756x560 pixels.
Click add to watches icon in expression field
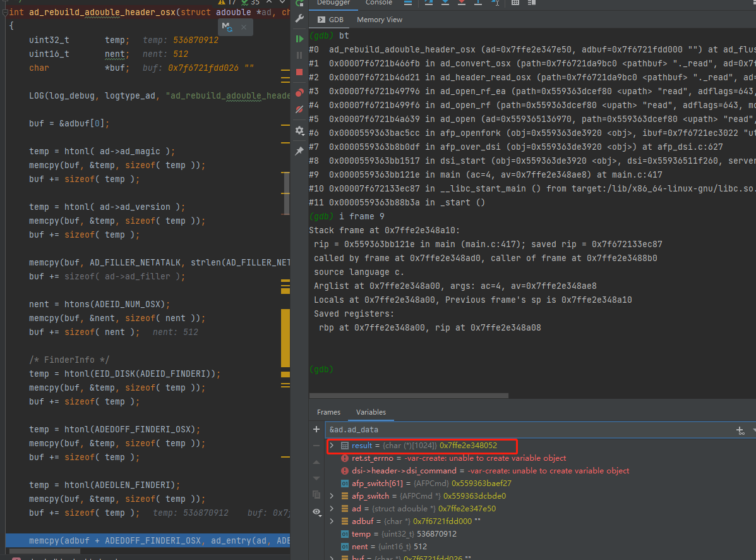tap(740, 430)
